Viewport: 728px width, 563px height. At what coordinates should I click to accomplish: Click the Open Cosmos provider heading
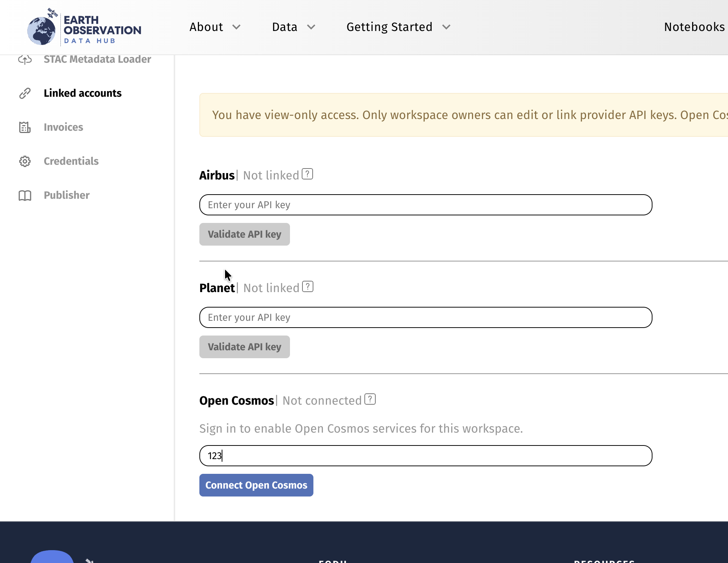pyautogui.click(x=237, y=401)
